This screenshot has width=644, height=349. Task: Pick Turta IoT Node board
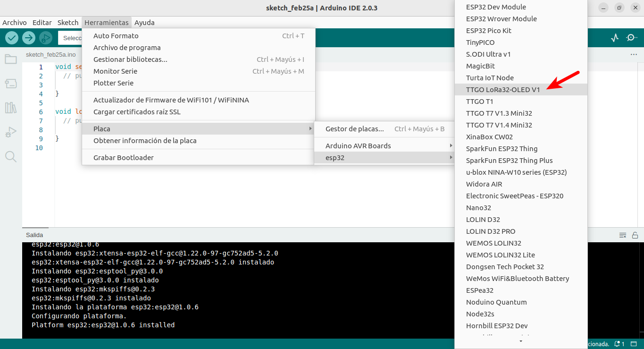pyautogui.click(x=521, y=78)
